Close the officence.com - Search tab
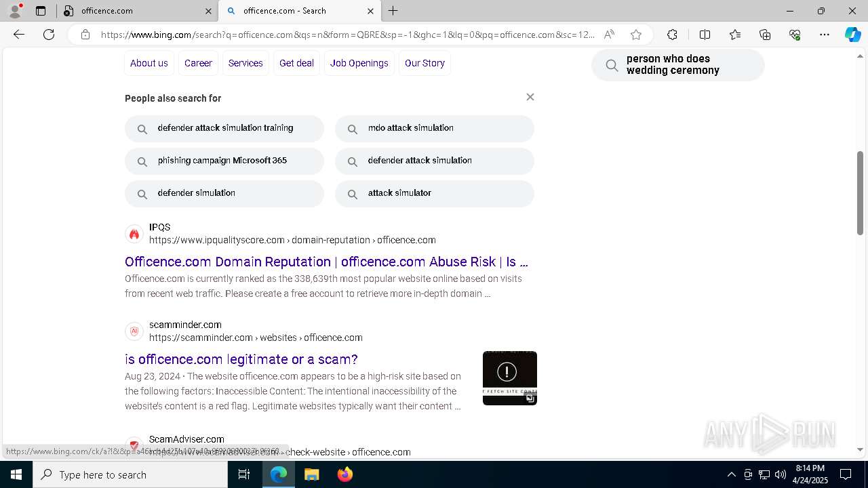Viewport: 868px width, 488px height. pos(370,11)
